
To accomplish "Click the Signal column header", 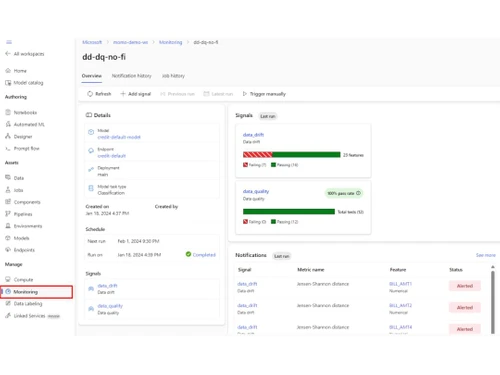I will pos(244,270).
